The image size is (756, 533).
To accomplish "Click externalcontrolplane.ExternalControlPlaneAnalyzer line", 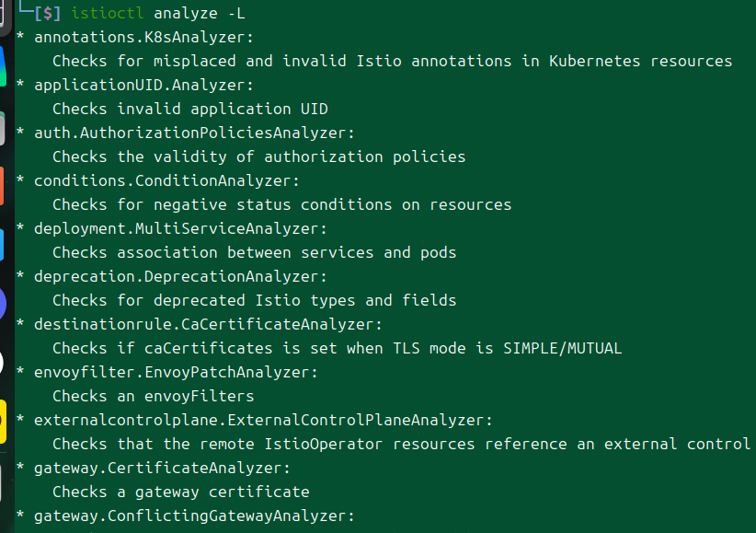I will pyautogui.click(x=263, y=420).
